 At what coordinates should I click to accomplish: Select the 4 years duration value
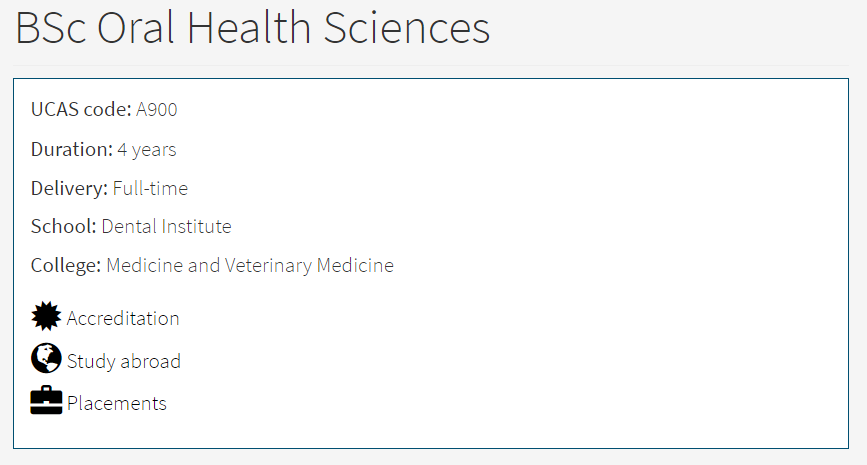(x=147, y=150)
